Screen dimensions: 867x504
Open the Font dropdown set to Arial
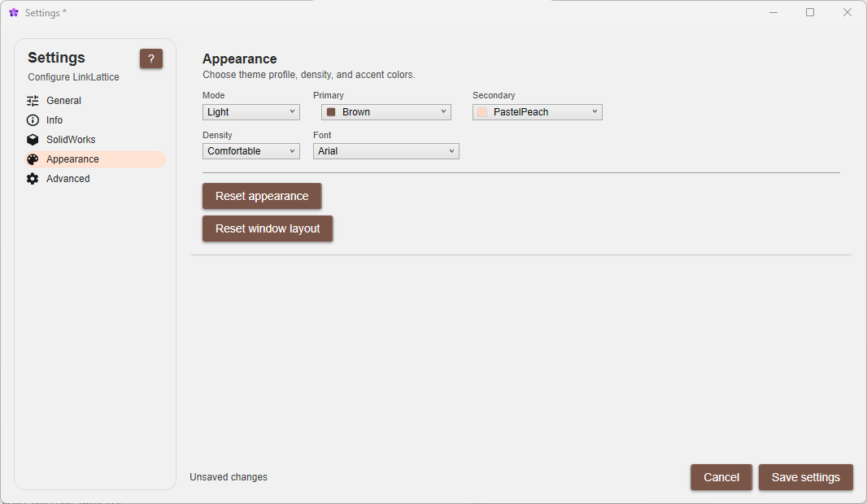tap(386, 151)
